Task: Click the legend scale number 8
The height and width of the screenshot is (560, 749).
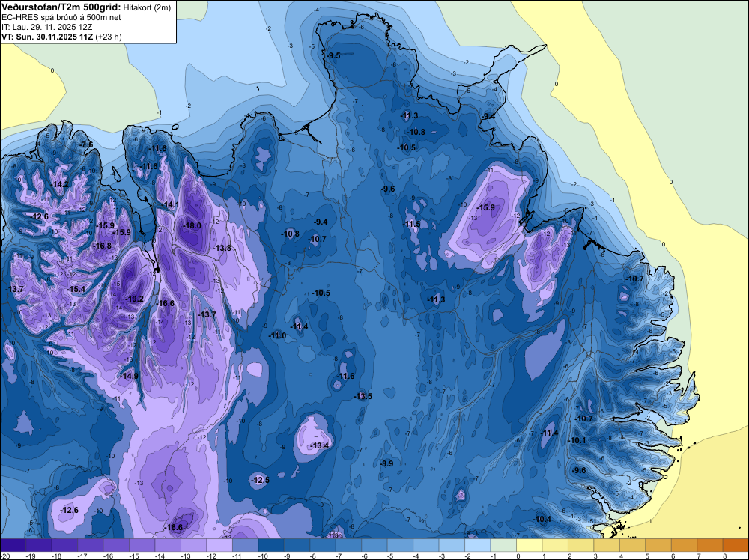Action: coord(724,556)
